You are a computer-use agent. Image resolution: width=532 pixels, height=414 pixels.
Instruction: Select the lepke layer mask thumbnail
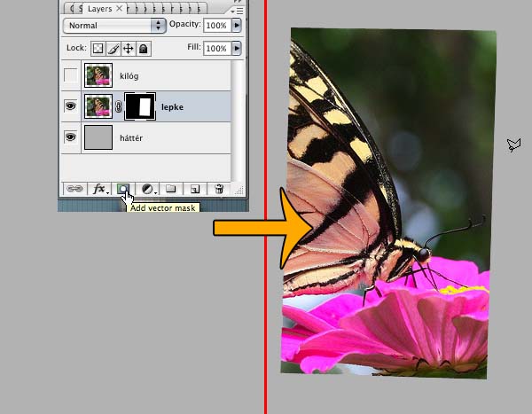(x=140, y=107)
